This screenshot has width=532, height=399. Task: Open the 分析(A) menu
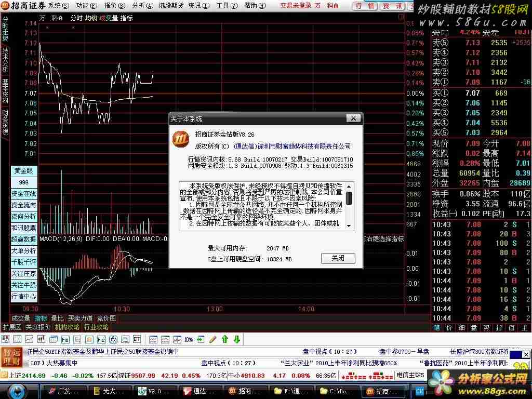tap(143, 6)
